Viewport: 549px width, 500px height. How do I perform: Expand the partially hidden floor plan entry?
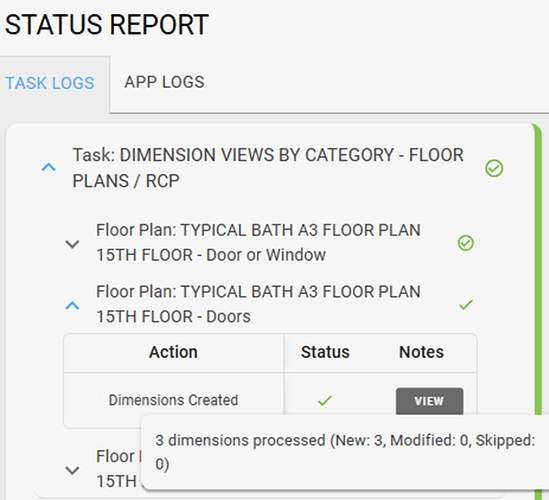click(x=72, y=470)
